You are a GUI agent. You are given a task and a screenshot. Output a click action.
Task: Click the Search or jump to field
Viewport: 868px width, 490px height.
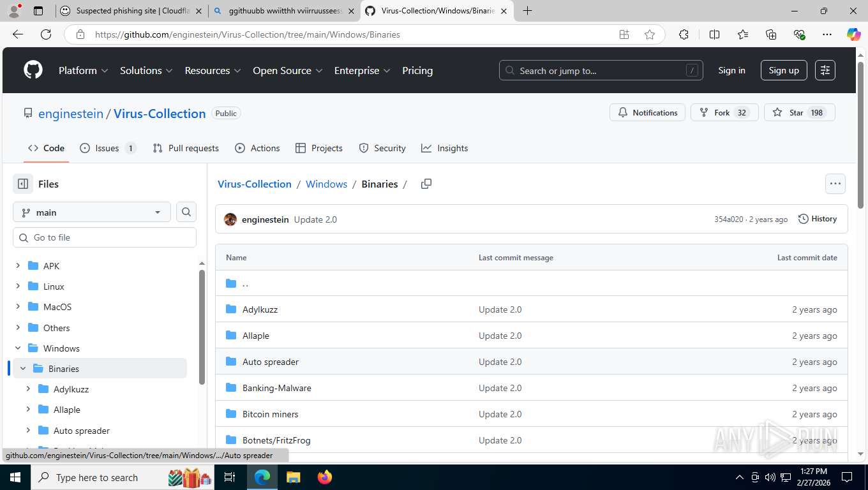click(601, 70)
